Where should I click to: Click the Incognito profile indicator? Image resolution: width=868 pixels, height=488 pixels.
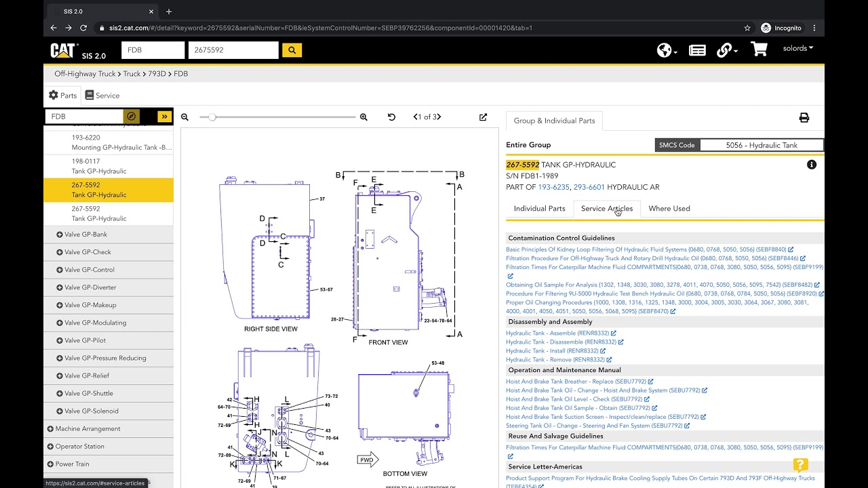[781, 28]
